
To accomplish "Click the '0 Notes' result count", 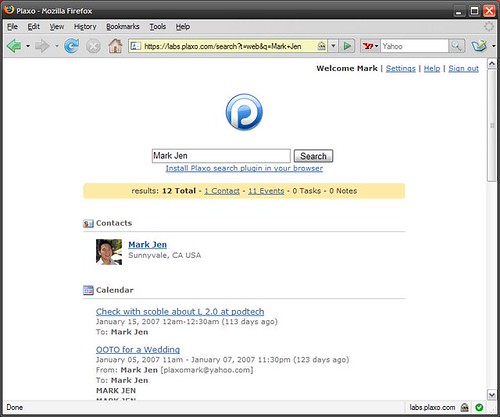I will coord(343,191).
